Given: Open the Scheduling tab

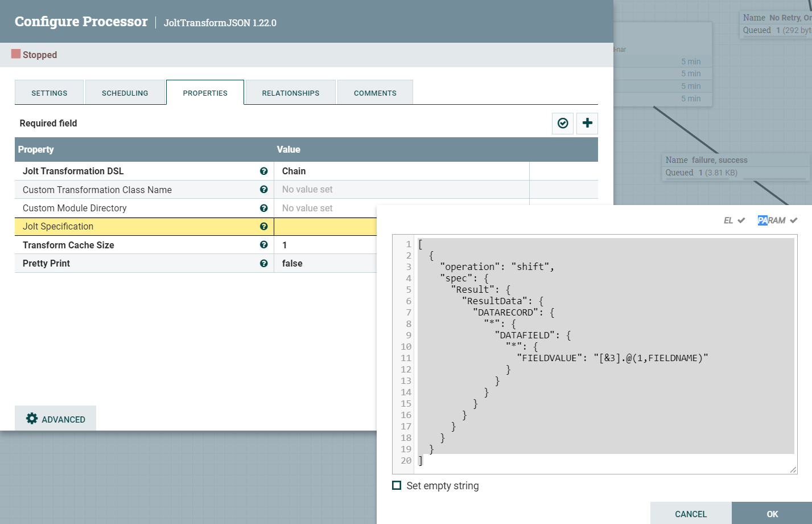Looking at the screenshot, I should tap(125, 93).
